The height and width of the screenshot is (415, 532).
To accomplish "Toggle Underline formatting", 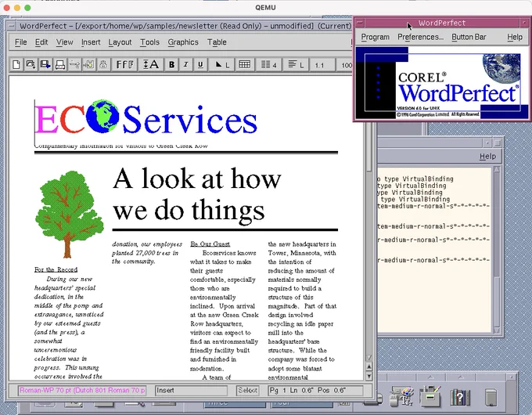I will (x=200, y=64).
